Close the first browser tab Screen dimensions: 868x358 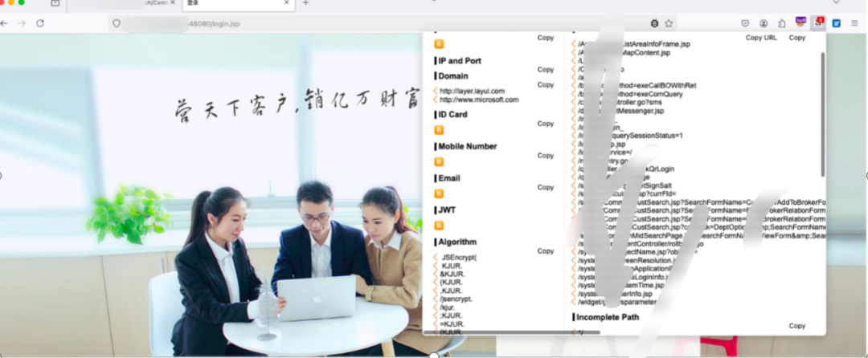point(172,2)
